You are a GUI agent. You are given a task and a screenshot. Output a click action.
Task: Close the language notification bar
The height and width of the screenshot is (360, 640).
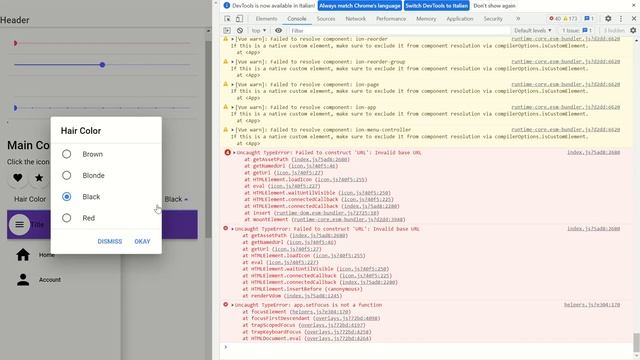click(x=634, y=5)
